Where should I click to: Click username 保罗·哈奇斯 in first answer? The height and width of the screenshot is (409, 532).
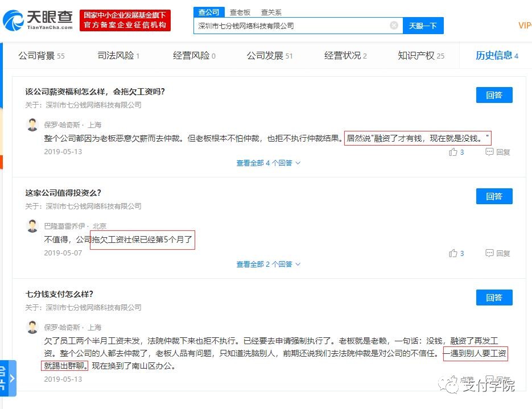click(x=62, y=125)
